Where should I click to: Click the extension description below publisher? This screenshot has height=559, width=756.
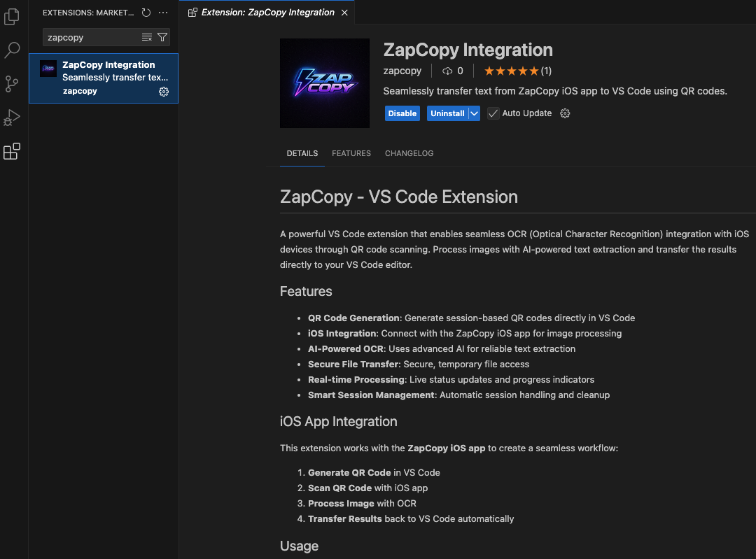coord(555,91)
